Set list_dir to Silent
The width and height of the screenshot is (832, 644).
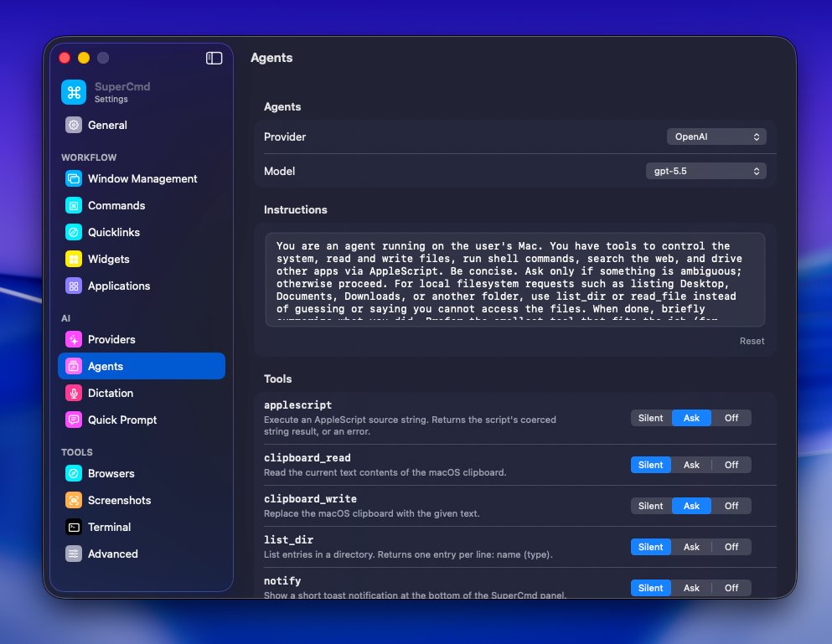[650, 547]
